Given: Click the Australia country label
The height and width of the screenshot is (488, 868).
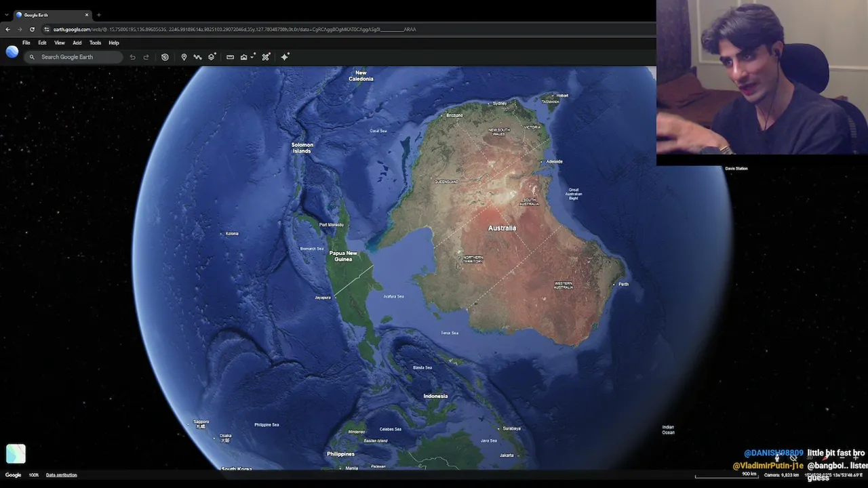Looking at the screenshot, I should 502,228.
